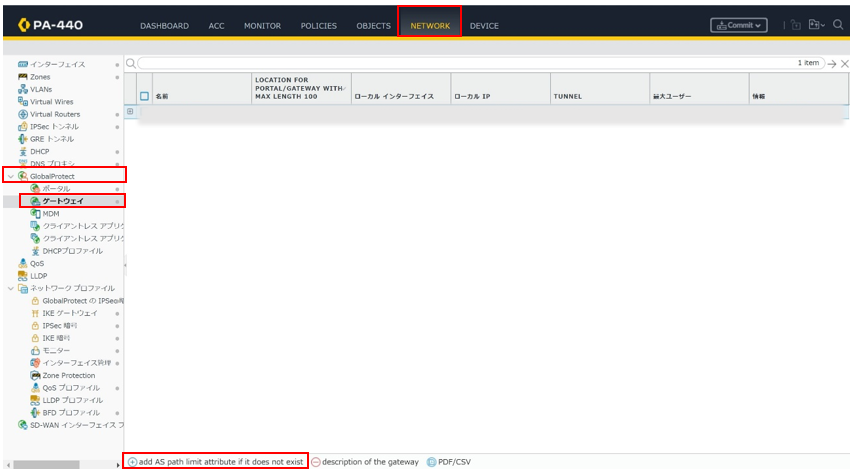850x472 pixels.
Task: Collapse the GlobalProtect tree node
Action: (11, 176)
